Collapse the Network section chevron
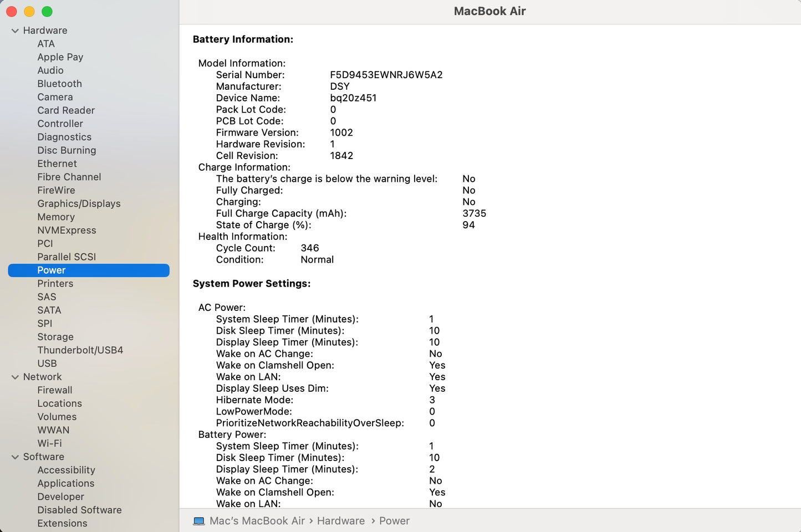 coord(15,377)
